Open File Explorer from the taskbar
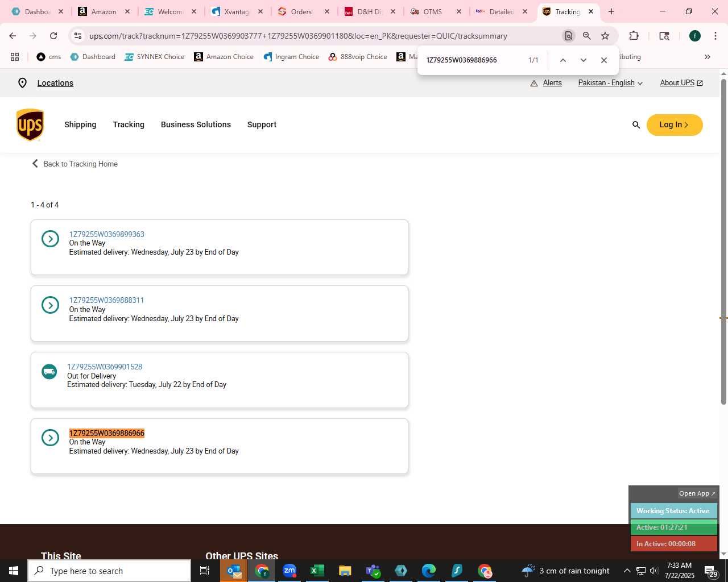The height and width of the screenshot is (582, 728). (345, 571)
